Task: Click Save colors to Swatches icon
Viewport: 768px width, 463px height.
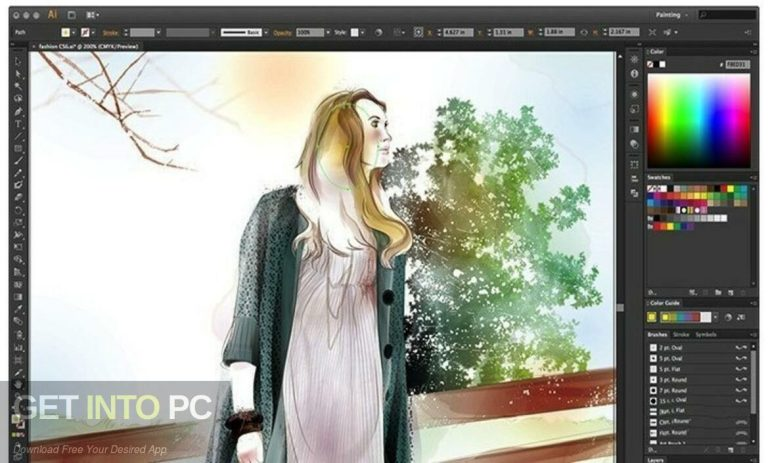Action: click(x=741, y=317)
